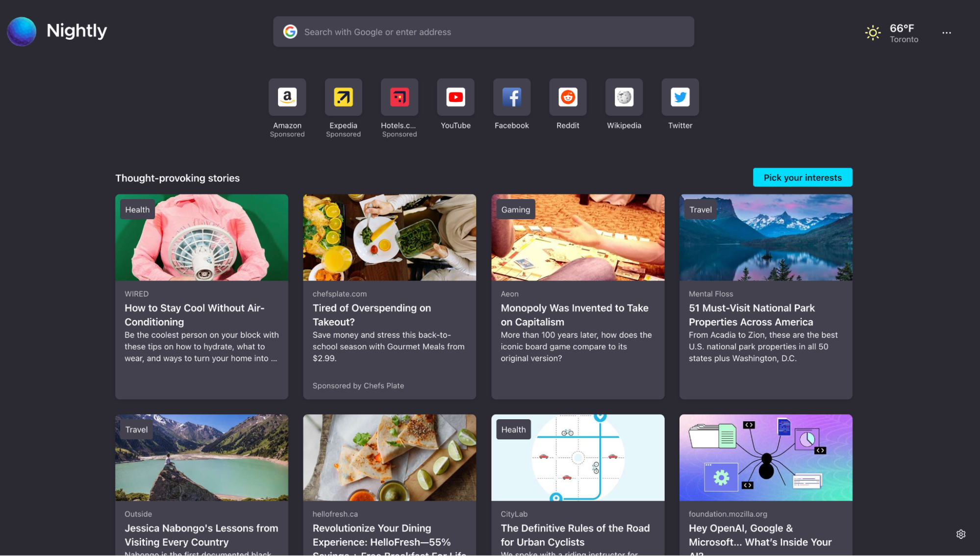Focus the Search with Google address field
Screen dimensions: 980x556
[x=483, y=32]
